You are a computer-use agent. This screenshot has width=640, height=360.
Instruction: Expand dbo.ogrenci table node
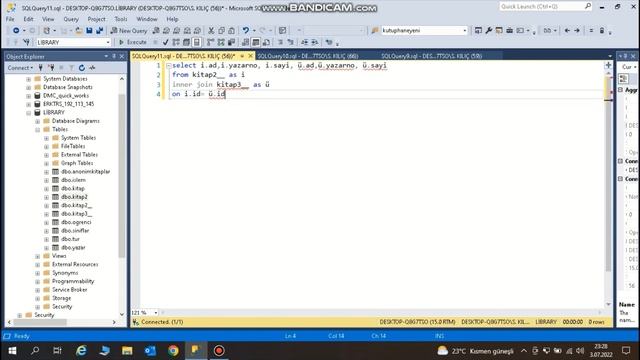(47, 222)
